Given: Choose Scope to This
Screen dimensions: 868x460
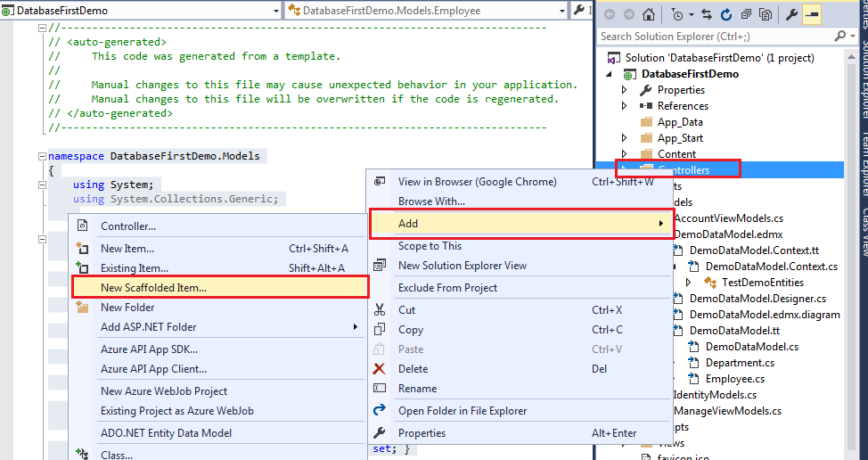Looking at the screenshot, I should pos(520,246).
